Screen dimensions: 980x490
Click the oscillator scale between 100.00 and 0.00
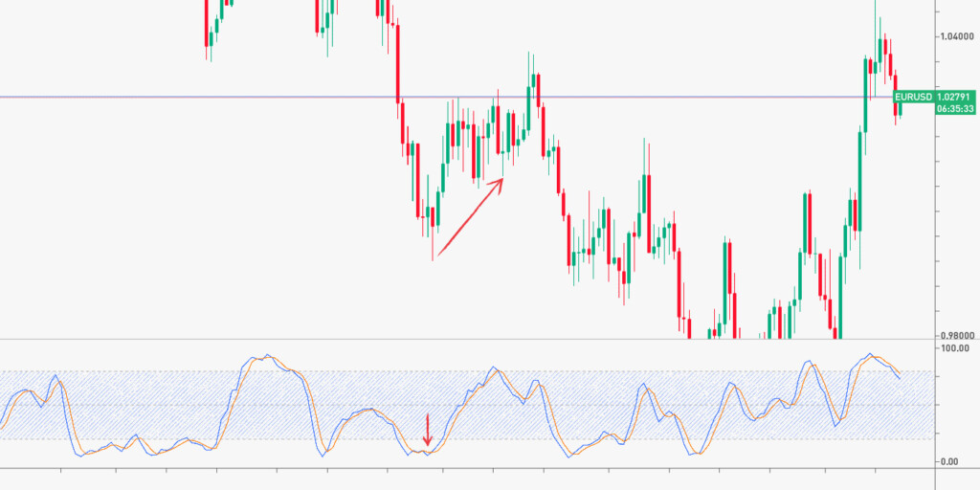coord(955,407)
